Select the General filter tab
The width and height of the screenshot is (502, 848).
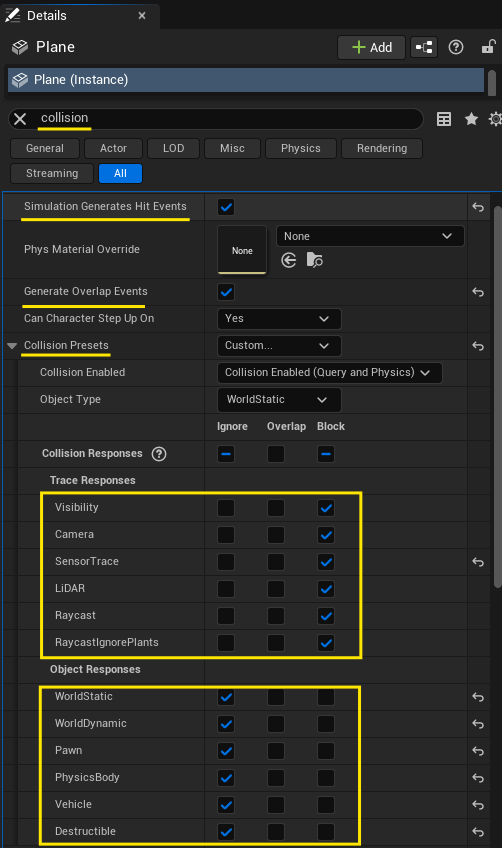45,148
